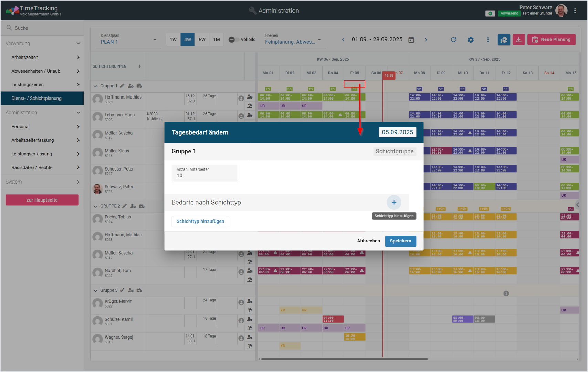
Task: Click the plus icon beside Bedarfe nach Schichttyp
Action: pos(394,203)
